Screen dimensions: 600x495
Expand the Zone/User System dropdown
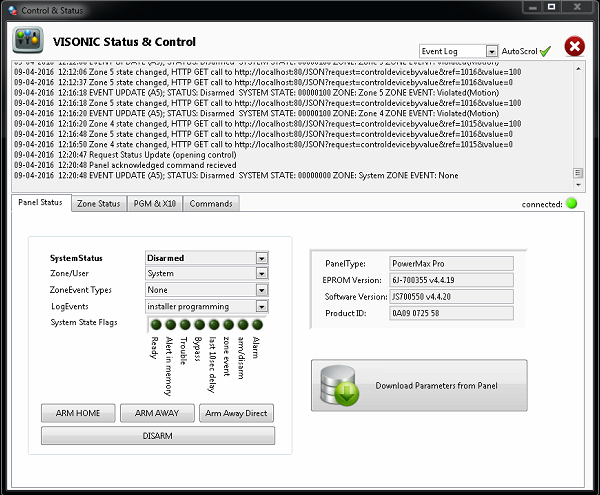[x=261, y=274]
